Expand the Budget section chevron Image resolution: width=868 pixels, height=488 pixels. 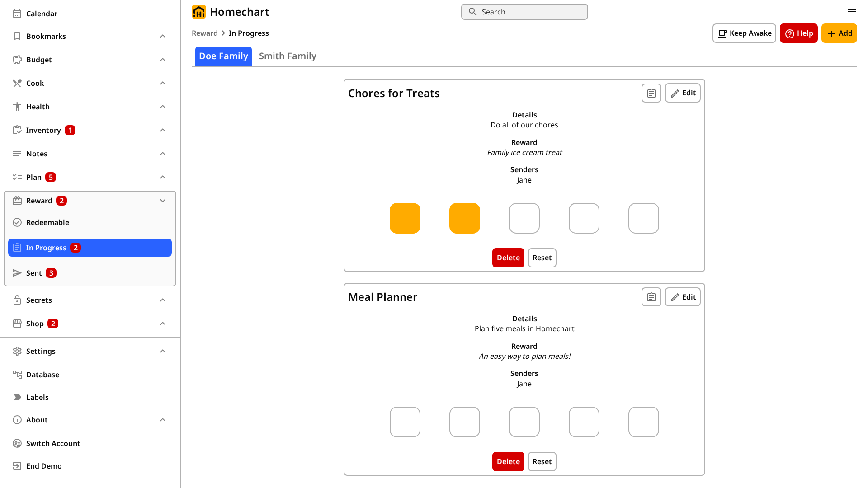163,60
